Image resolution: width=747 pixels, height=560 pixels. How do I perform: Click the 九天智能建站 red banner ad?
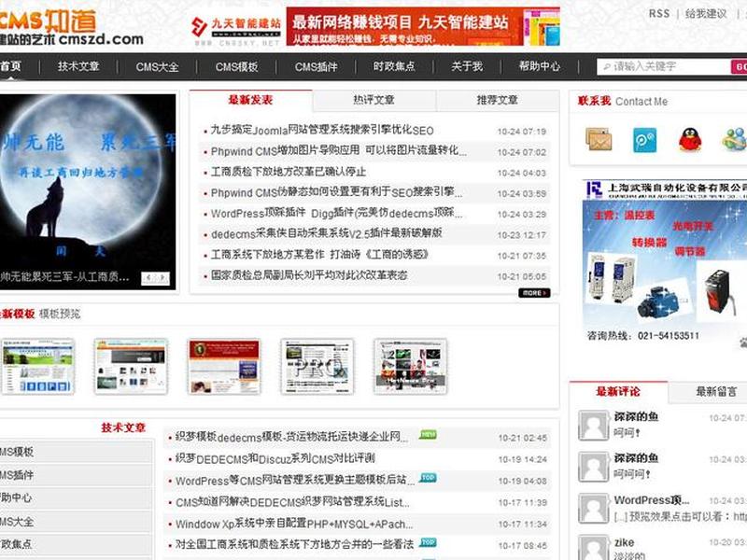click(x=423, y=27)
